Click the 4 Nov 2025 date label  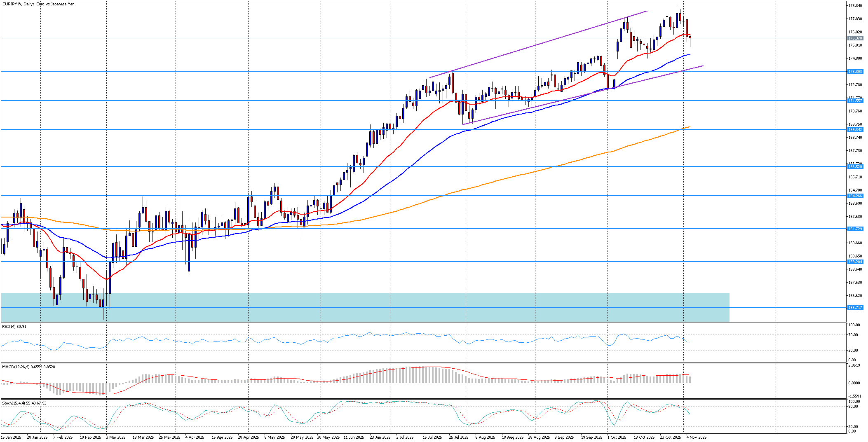696,437
